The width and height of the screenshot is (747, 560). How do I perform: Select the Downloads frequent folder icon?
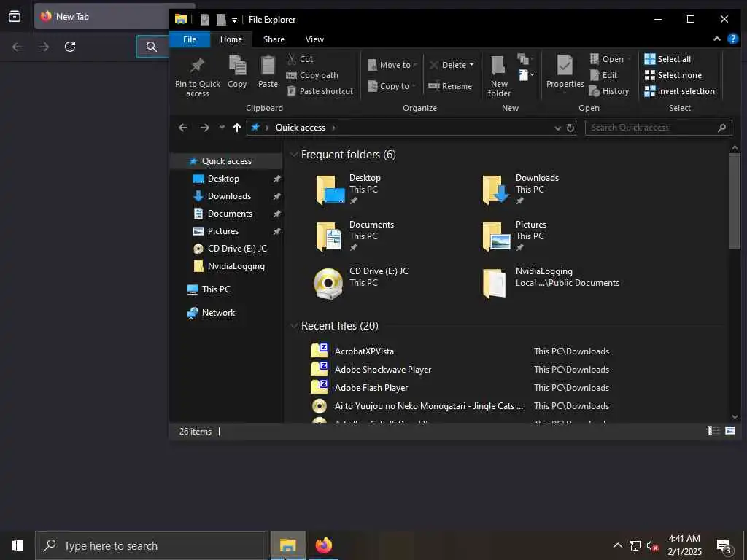coord(496,190)
